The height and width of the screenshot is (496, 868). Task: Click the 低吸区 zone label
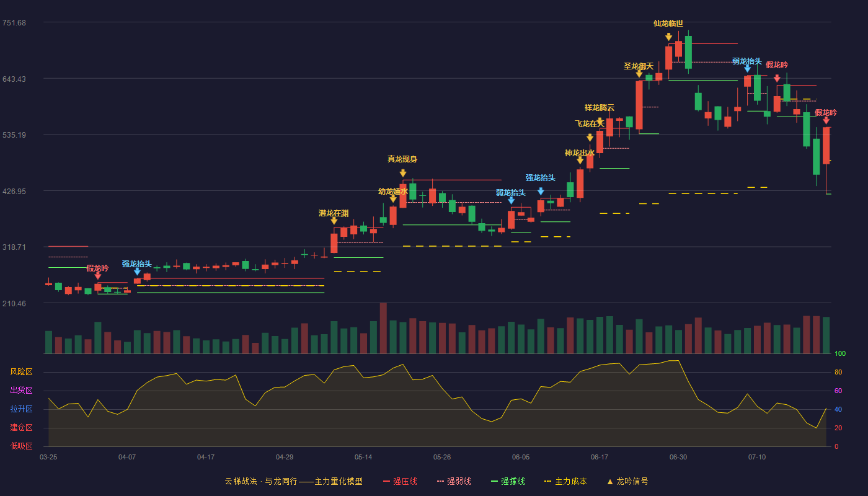coord(21,446)
